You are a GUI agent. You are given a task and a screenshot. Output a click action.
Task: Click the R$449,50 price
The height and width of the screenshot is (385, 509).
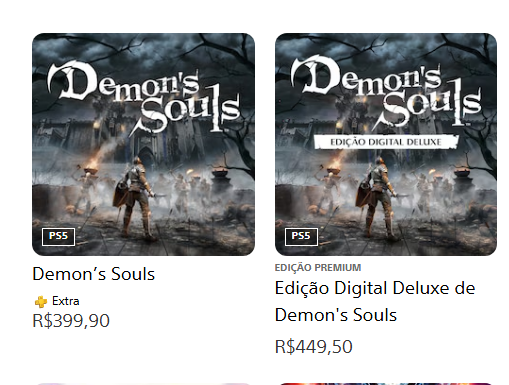click(313, 346)
